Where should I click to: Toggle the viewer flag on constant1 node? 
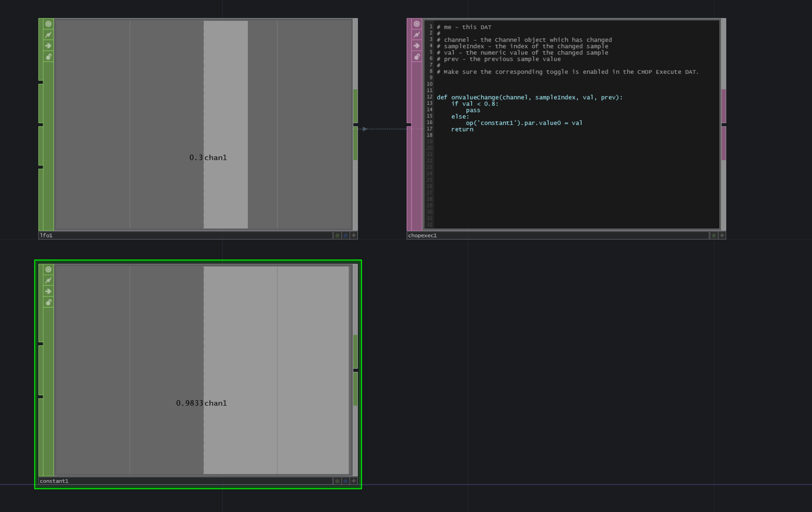pos(49,269)
